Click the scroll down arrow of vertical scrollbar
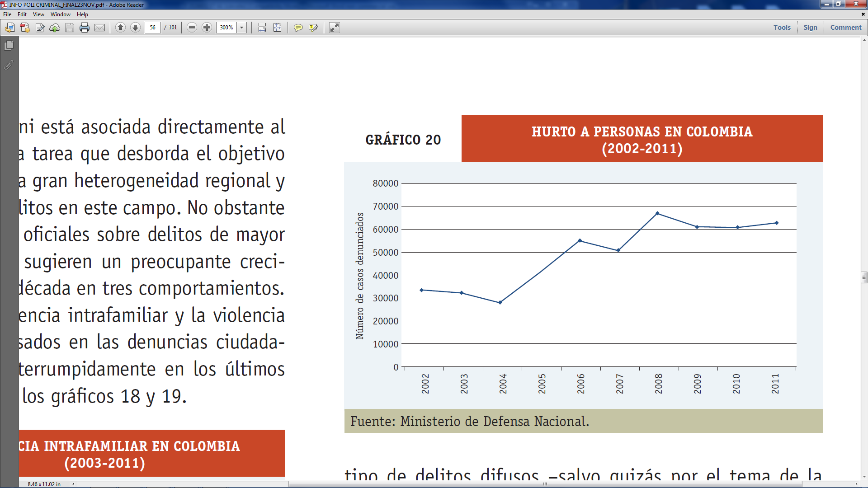This screenshot has height=488, width=868. coord(864,477)
